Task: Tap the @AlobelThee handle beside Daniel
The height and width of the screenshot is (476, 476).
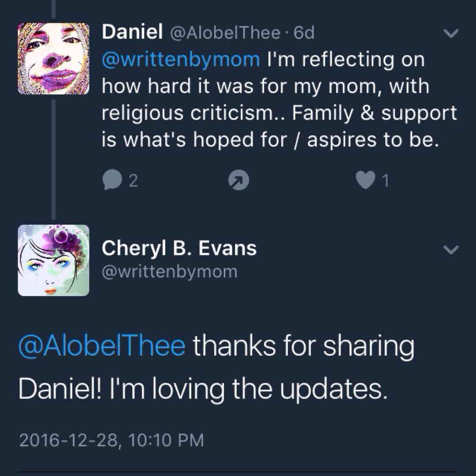Action: point(225,33)
